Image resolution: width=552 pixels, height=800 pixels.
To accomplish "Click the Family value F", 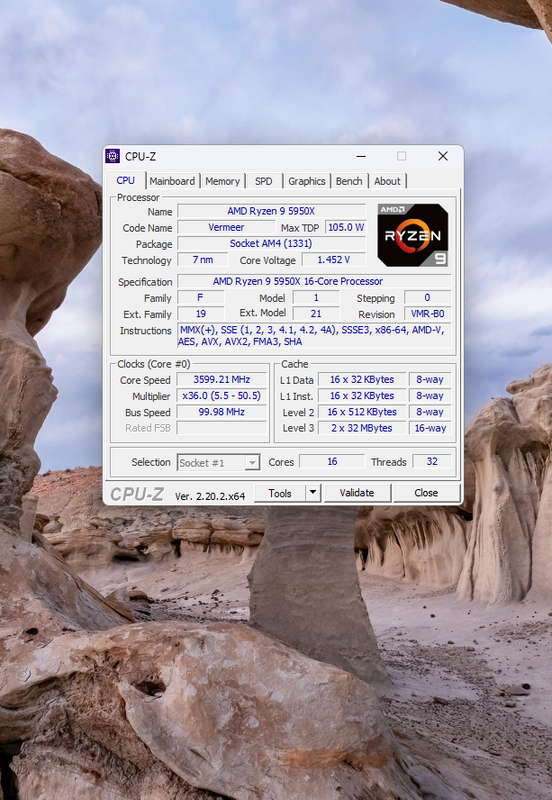I will 200,297.
